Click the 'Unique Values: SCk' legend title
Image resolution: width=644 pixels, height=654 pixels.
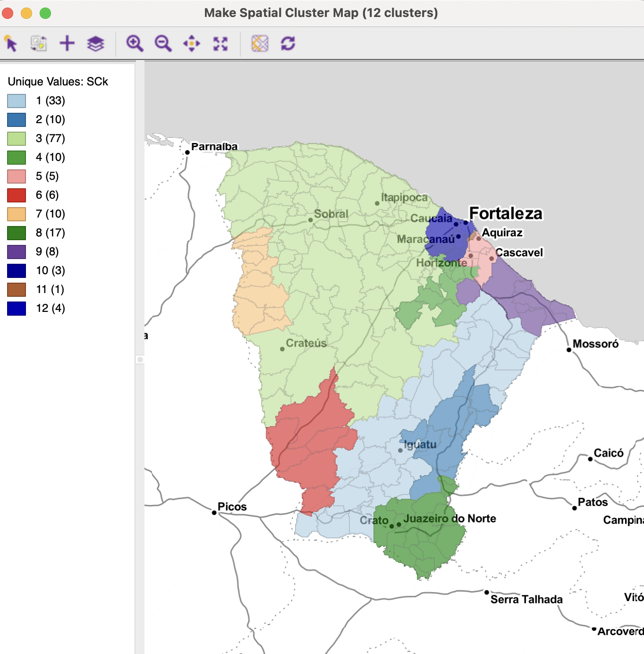point(58,82)
